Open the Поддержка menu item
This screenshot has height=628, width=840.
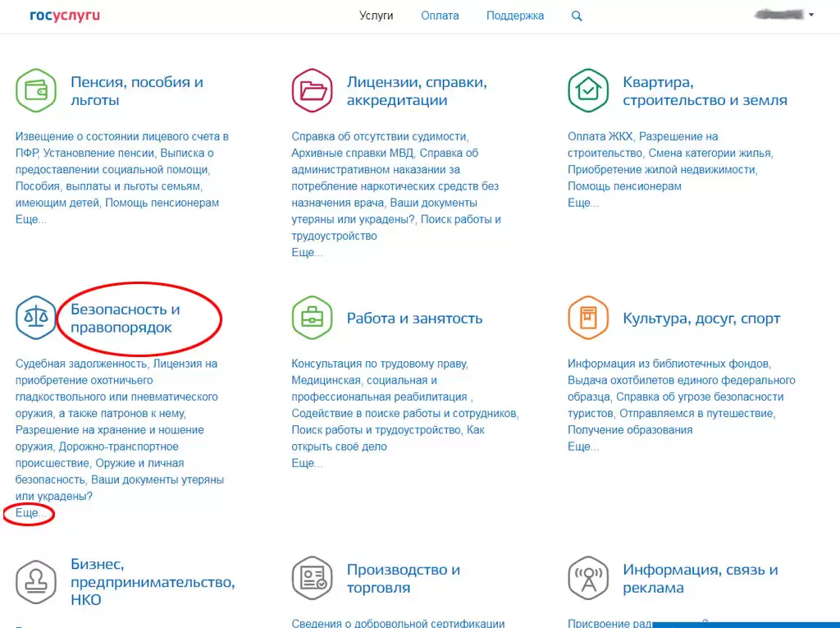click(514, 16)
